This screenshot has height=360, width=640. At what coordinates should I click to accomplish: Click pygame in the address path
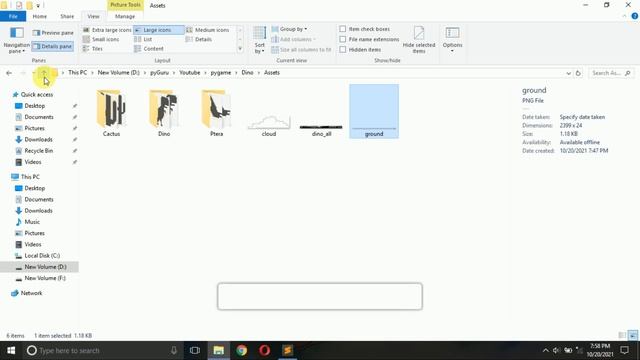tap(221, 73)
